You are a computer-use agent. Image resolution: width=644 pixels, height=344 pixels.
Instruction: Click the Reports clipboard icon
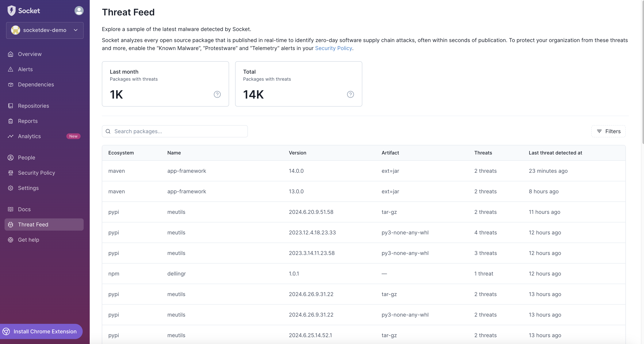click(x=10, y=121)
